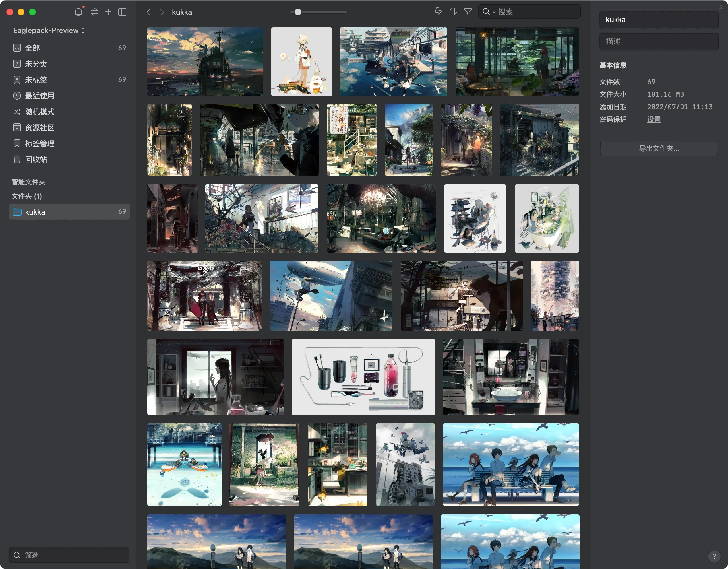
Task: Click the 101.16 MB file size value
Action: point(665,94)
